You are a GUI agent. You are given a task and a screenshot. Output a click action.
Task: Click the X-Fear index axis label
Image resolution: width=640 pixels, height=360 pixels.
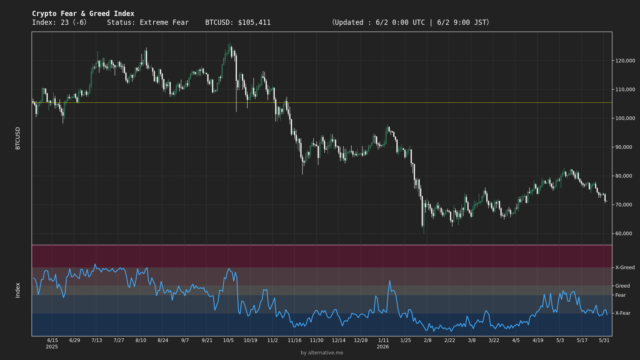click(623, 313)
